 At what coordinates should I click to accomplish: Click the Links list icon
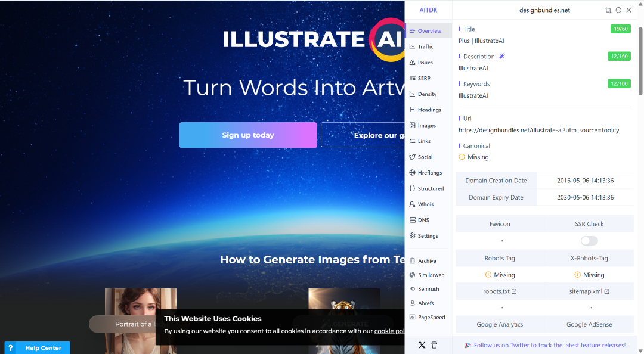tap(413, 141)
